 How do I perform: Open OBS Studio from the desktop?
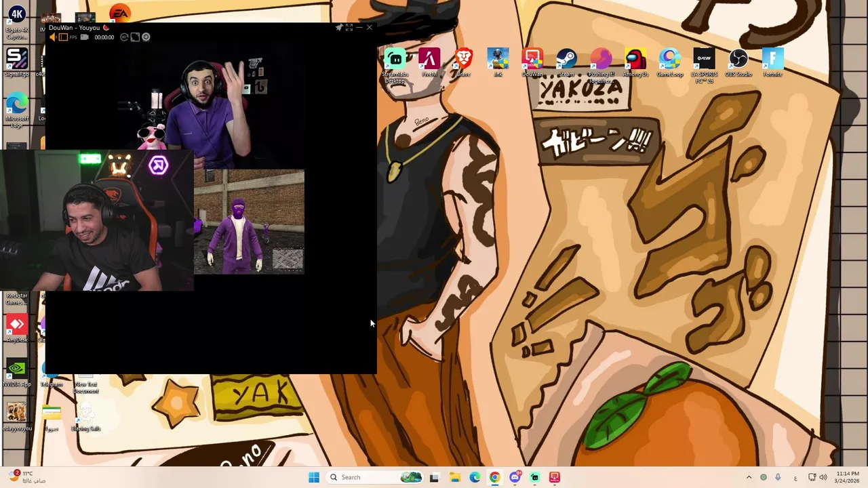click(738, 62)
